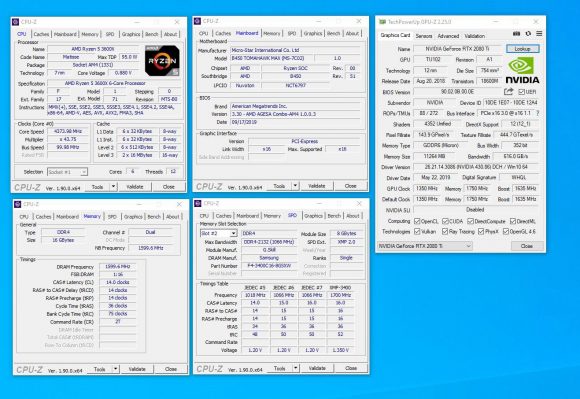This screenshot has width=580, height=399.
Task: Click the Bus Interface question mark icon
Action: (x=537, y=113)
